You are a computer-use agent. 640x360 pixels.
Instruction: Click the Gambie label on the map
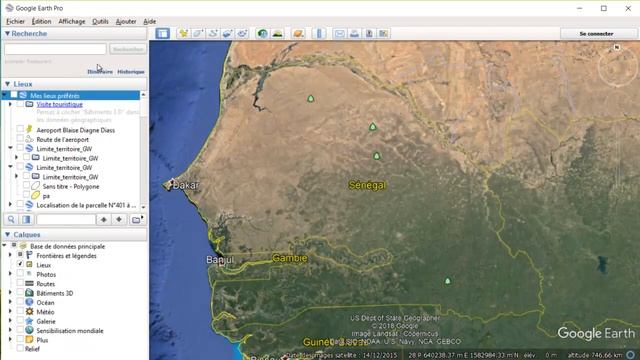pos(290,258)
